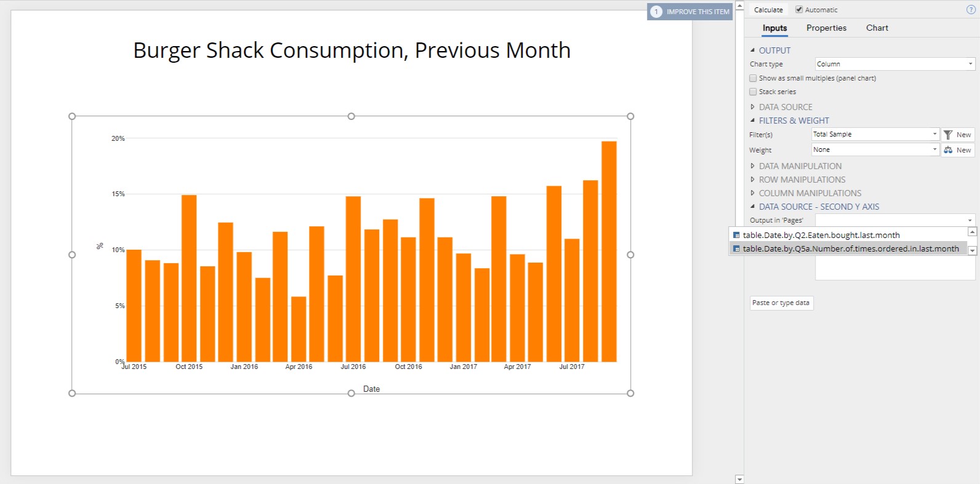980x484 pixels.
Task: Click New next to Filter(s)
Action: [x=958, y=135]
